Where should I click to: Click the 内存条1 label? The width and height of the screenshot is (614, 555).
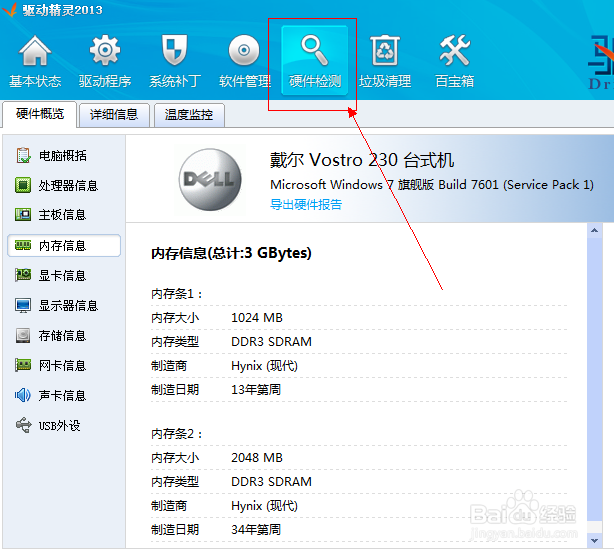(x=177, y=294)
